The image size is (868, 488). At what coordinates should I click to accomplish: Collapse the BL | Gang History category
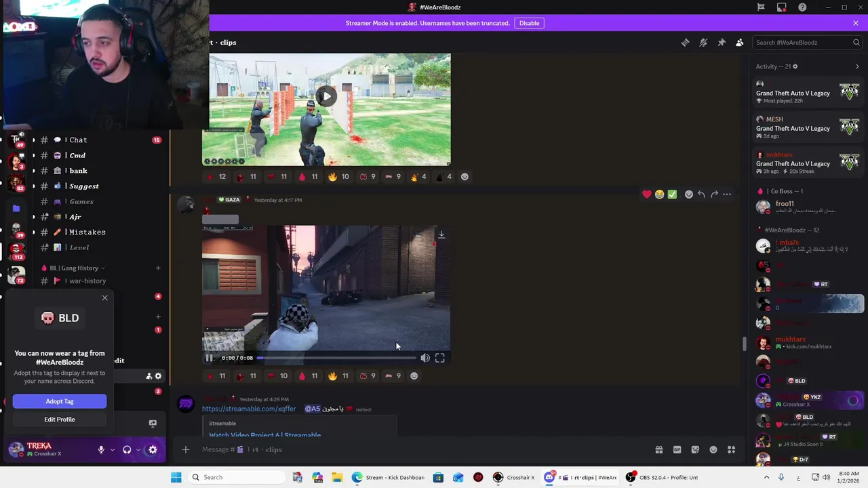point(74,268)
